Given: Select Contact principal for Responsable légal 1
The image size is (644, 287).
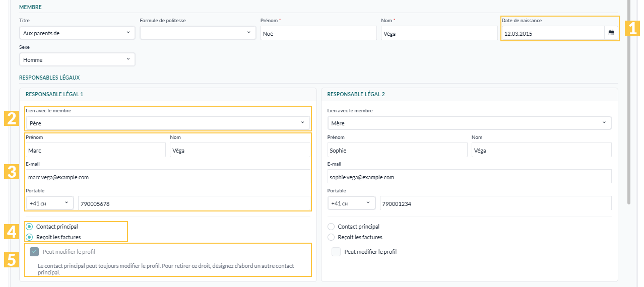Looking at the screenshot, I should (29, 227).
